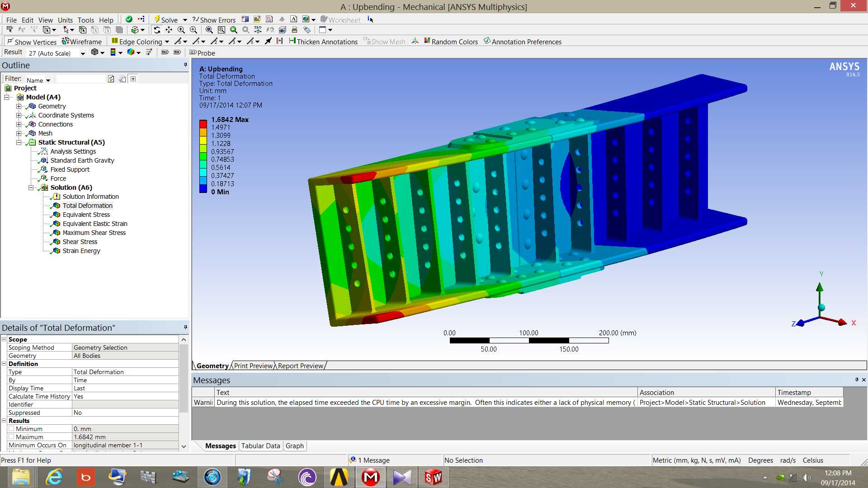Click the Zoom To Fit icon
The height and width of the screenshot is (488, 868).
pos(209,30)
